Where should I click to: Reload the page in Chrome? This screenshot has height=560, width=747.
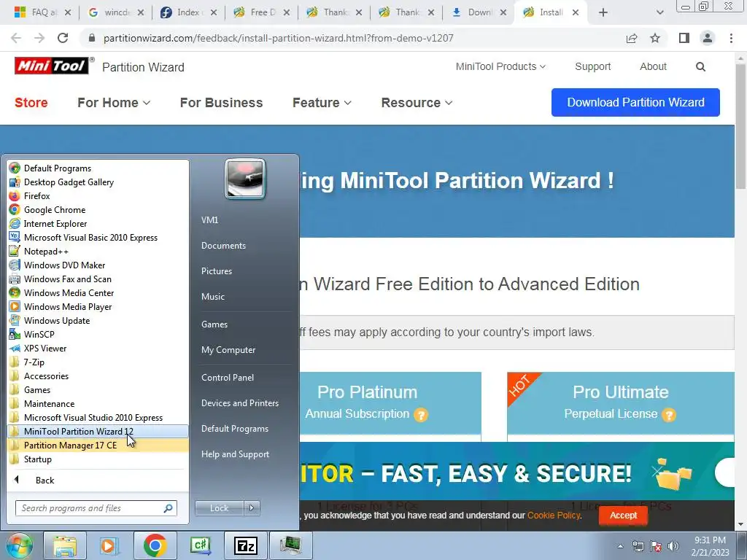(x=63, y=38)
